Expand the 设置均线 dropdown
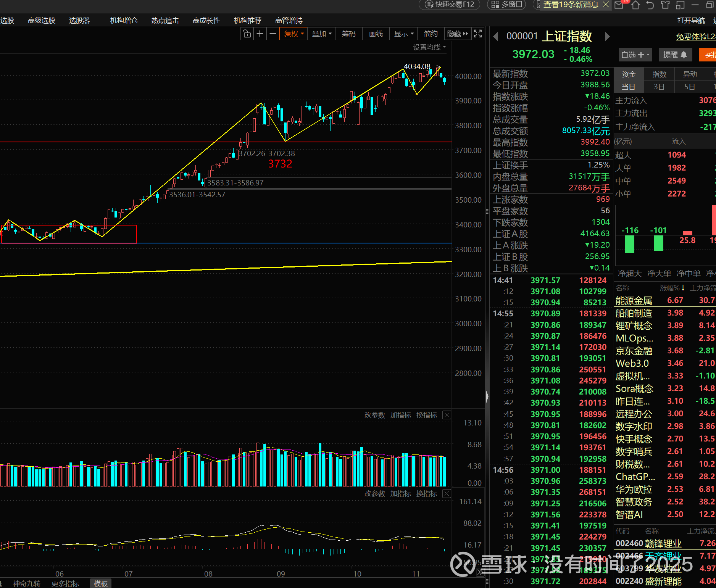 coord(429,47)
